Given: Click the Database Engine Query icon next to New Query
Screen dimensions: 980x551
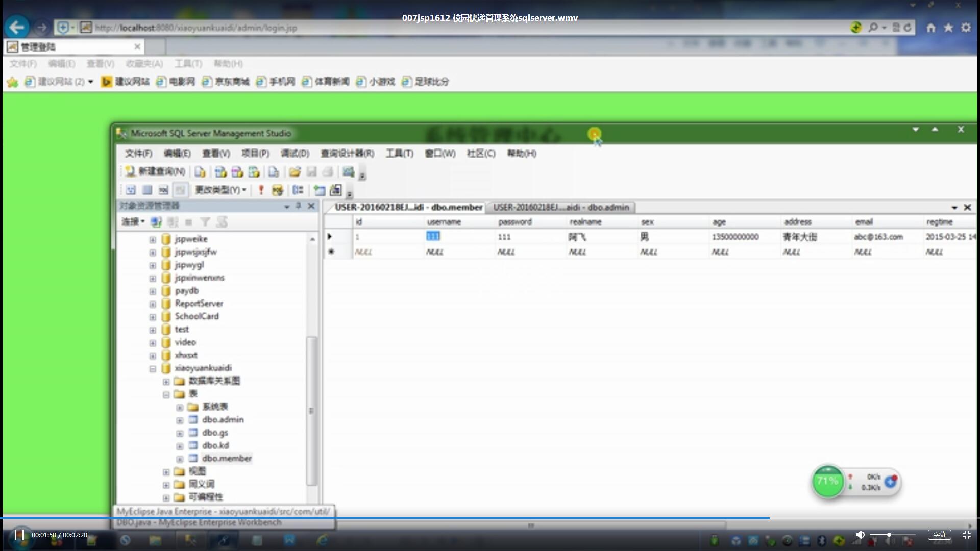Looking at the screenshot, I should pyautogui.click(x=200, y=172).
